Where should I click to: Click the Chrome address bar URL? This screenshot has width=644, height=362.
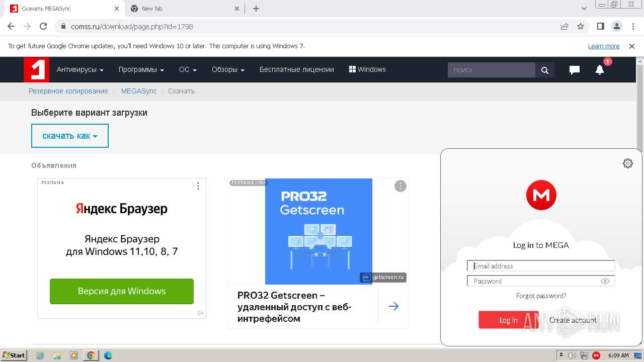132,26
